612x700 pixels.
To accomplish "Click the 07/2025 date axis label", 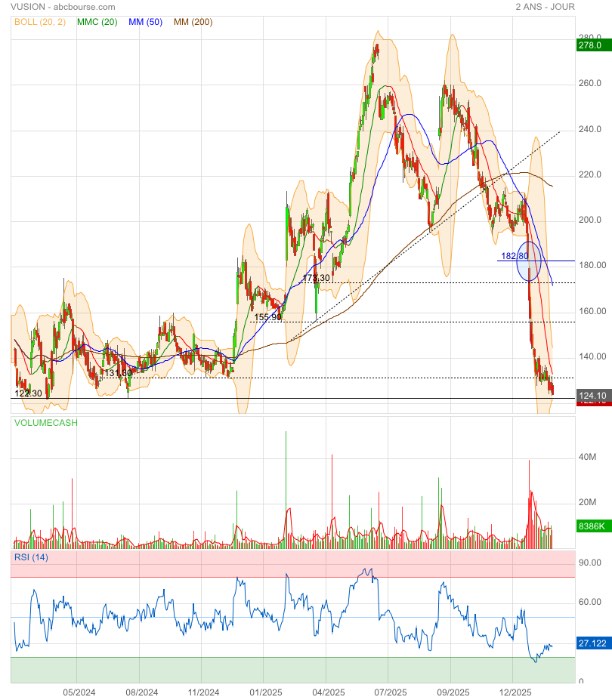I will click(391, 692).
